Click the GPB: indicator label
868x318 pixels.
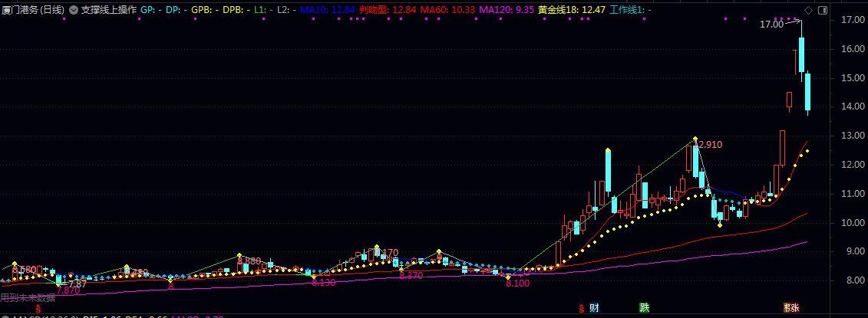204,10
